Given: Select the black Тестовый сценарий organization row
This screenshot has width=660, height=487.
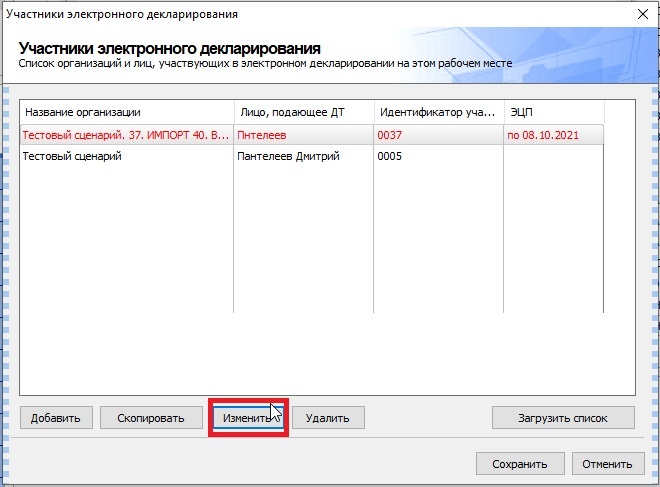Looking at the screenshot, I should pyautogui.click(x=312, y=156).
